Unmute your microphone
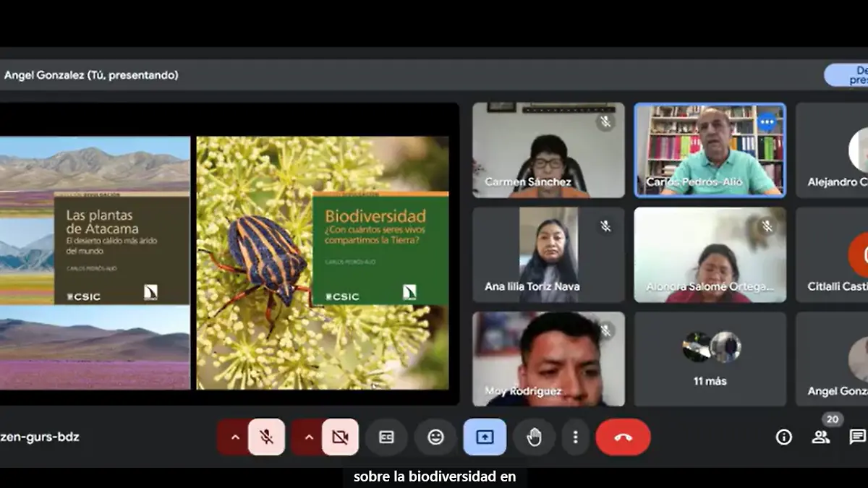The height and width of the screenshot is (488, 868). click(x=266, y=437)
